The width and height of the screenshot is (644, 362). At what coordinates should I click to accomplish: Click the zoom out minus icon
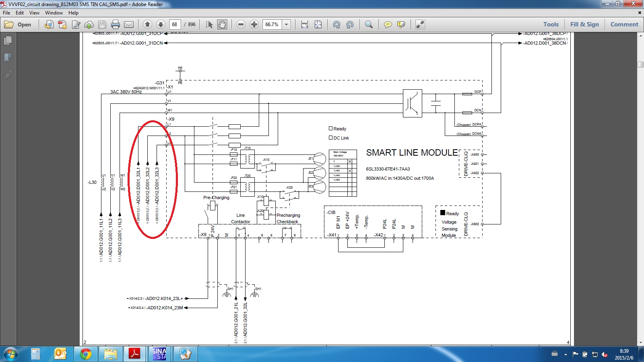point(241,25)
